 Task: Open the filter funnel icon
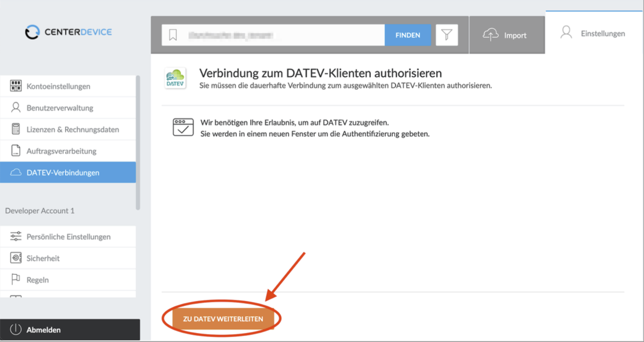(x=447, y=35)
